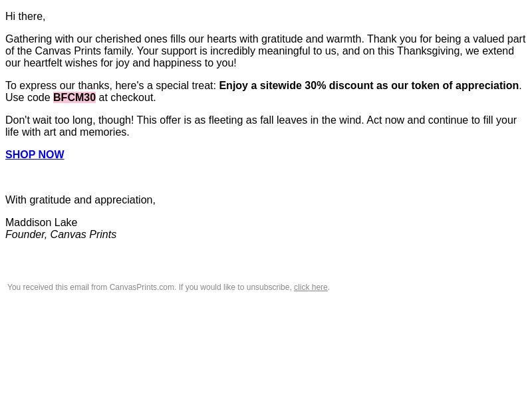
Task: Click the 'Hi there,' greeting line
Action: click(25, 16)
